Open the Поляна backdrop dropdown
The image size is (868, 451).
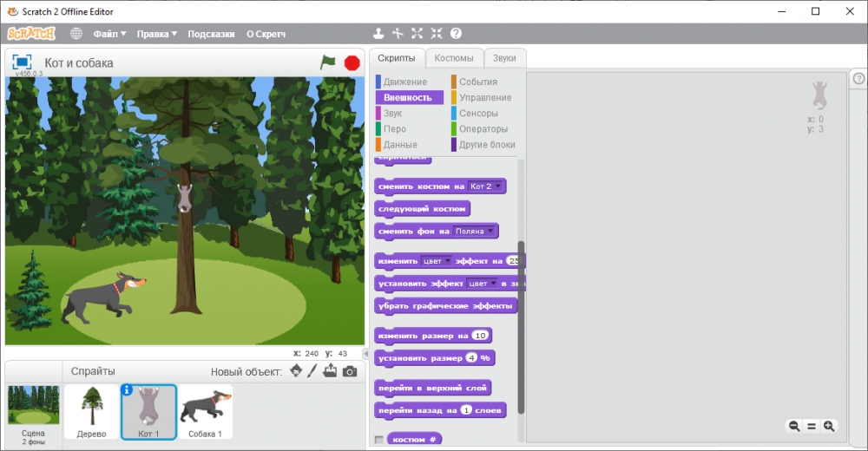[474, 232]
